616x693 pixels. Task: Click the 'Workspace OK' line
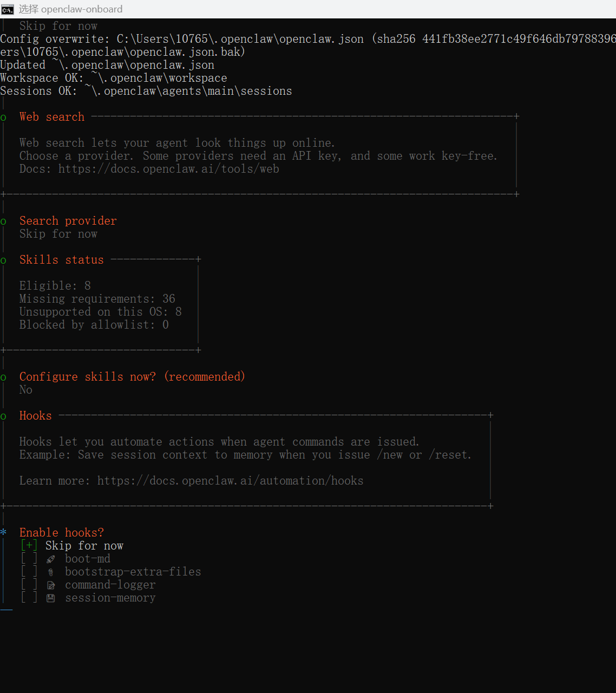coord(114,78)
